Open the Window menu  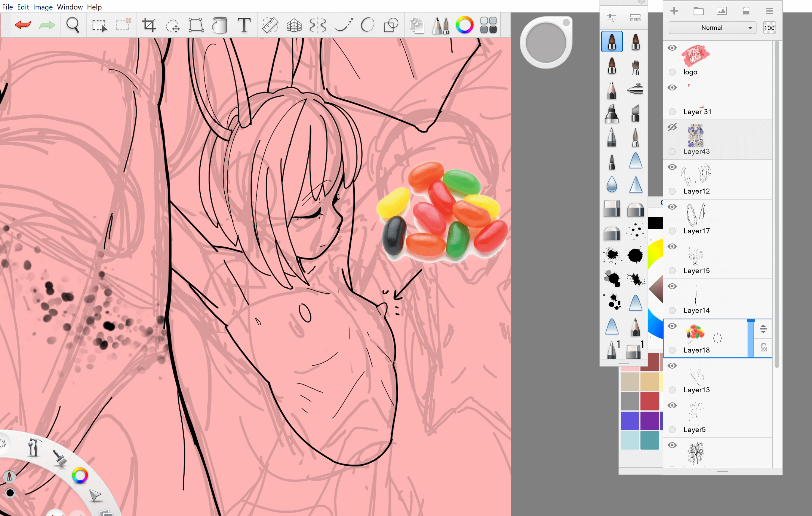[x=69, y=7]
